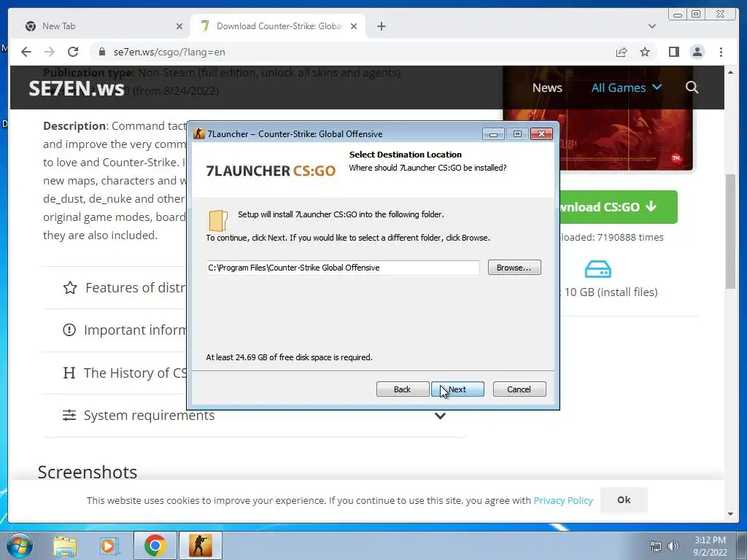The width and height of the screenshot is (747, 560).
Task: Share this page icon
Action: point(622,52)
